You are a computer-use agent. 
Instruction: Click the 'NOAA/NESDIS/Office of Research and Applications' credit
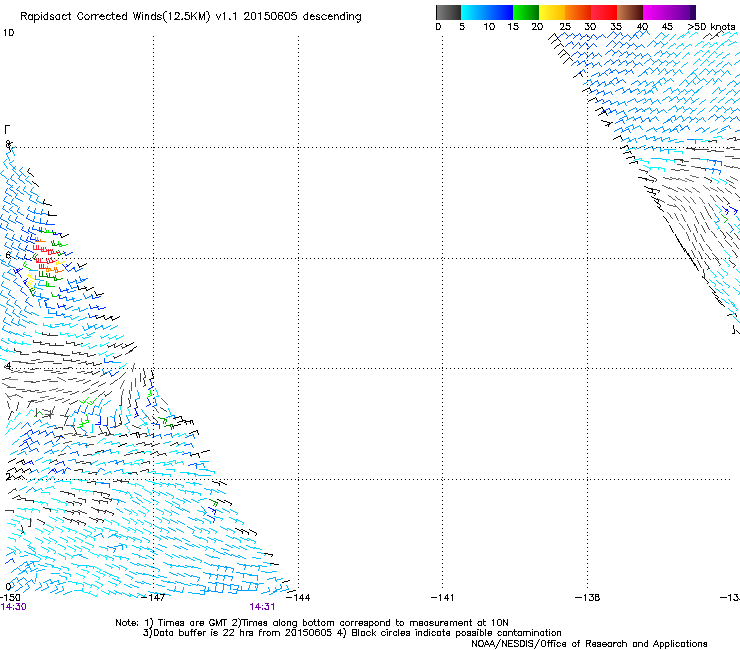pos(589,644)
